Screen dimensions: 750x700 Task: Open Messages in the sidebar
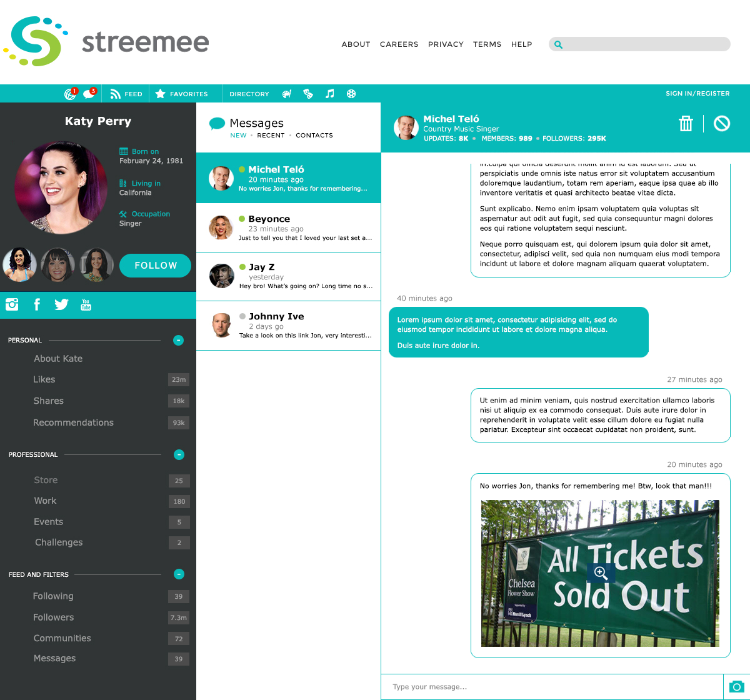54,658
